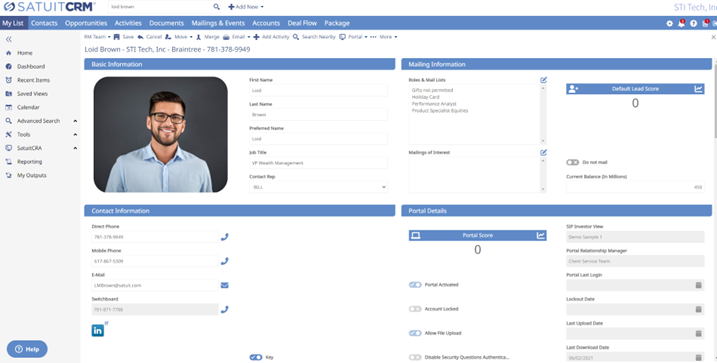This screenshot has width=717, height=363.
Task: Enable the Account Locked toggle
Action: point(415,309)
